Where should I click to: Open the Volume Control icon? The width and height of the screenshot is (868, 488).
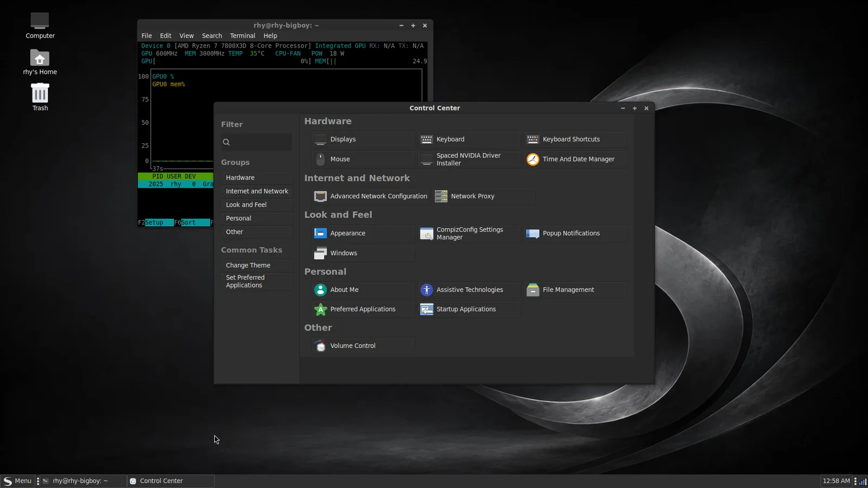click(321, 346)
